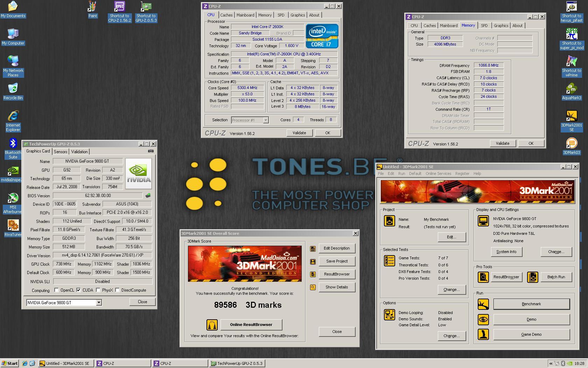Click the Demo eye icon in 3DMark2001
The image size is (588, 368).
coord(483,320)
